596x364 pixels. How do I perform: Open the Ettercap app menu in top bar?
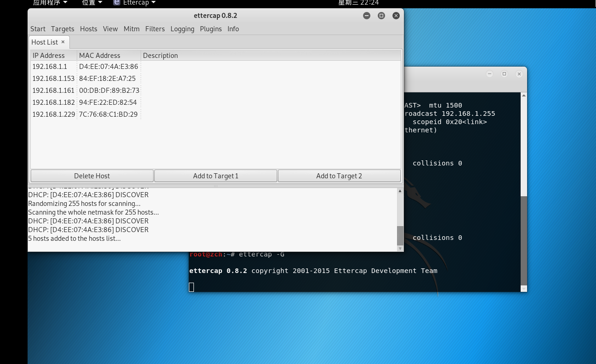click(x=135, y=3)
